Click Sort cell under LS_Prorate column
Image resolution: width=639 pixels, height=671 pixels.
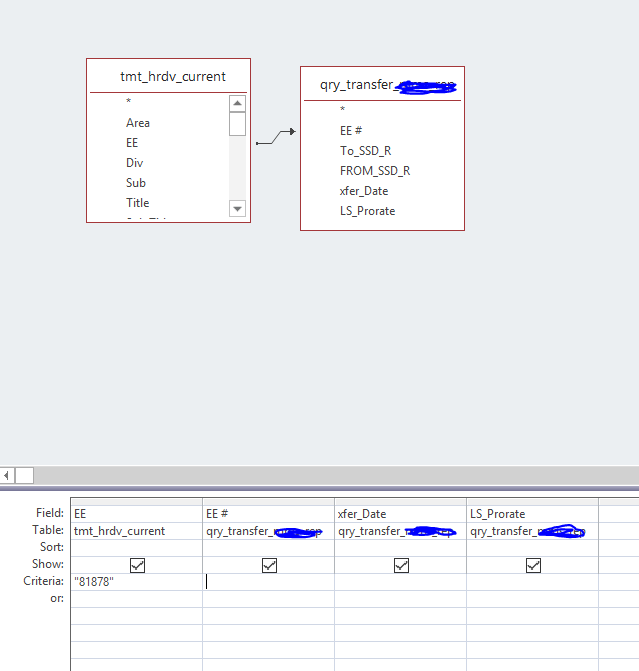[532, 548]
